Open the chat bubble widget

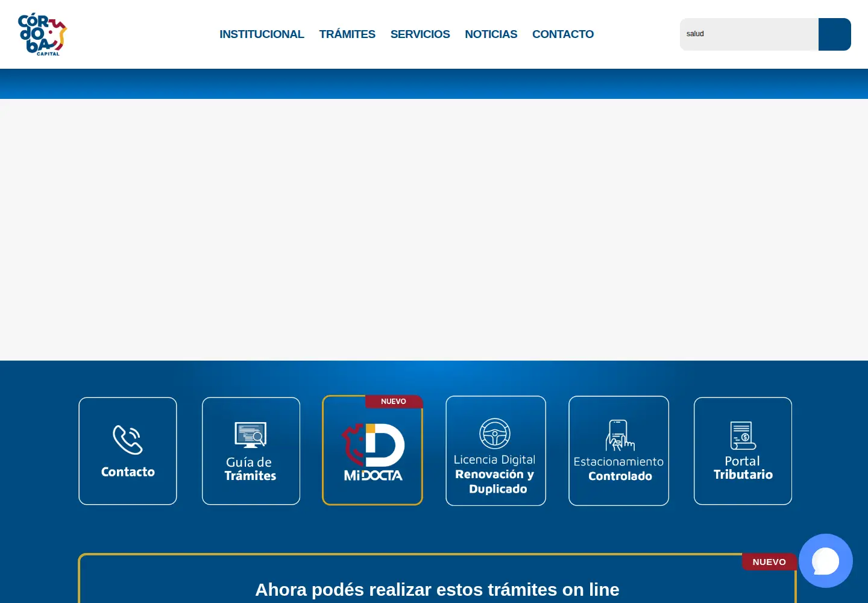tap(826, 561)
